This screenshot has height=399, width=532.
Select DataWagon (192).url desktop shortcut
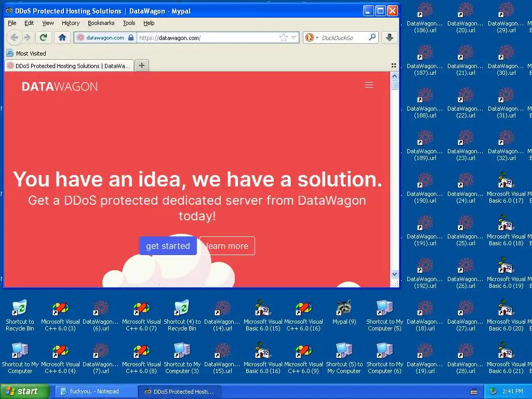425,273
